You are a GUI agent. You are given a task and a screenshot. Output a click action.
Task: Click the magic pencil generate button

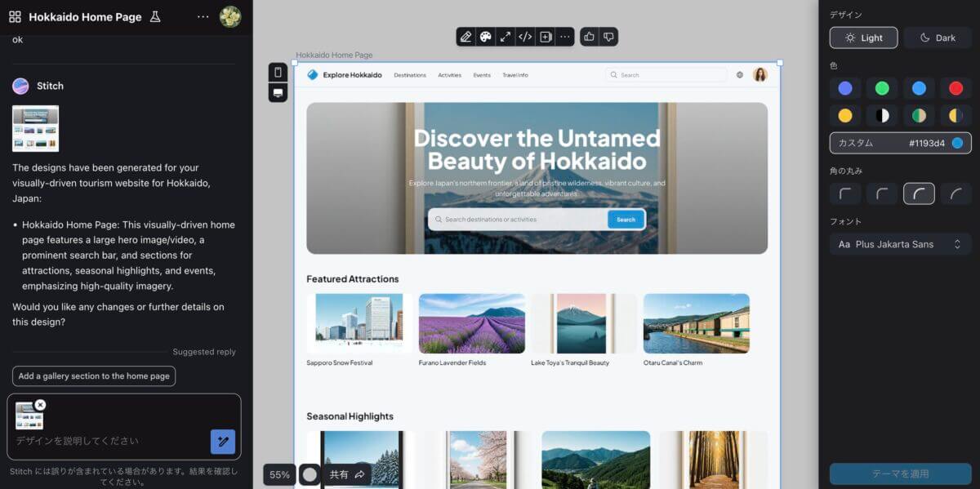[x=223, y=442]
